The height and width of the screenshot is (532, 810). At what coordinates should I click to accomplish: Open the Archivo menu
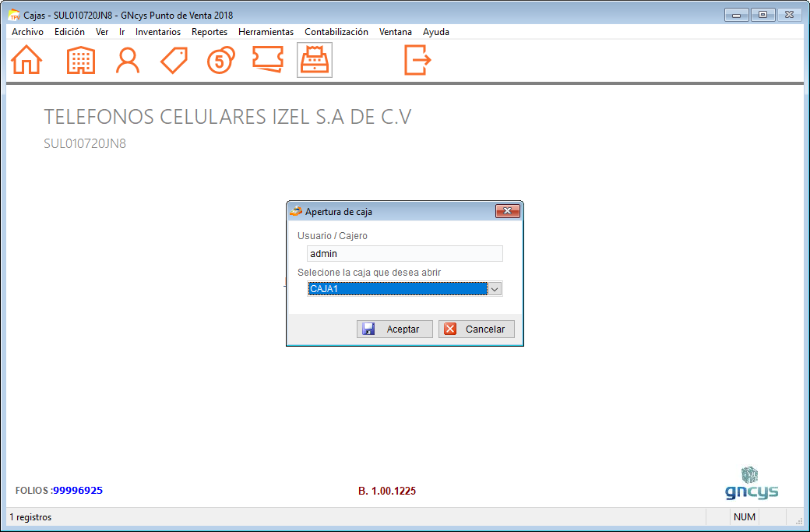tap(27, 31)
